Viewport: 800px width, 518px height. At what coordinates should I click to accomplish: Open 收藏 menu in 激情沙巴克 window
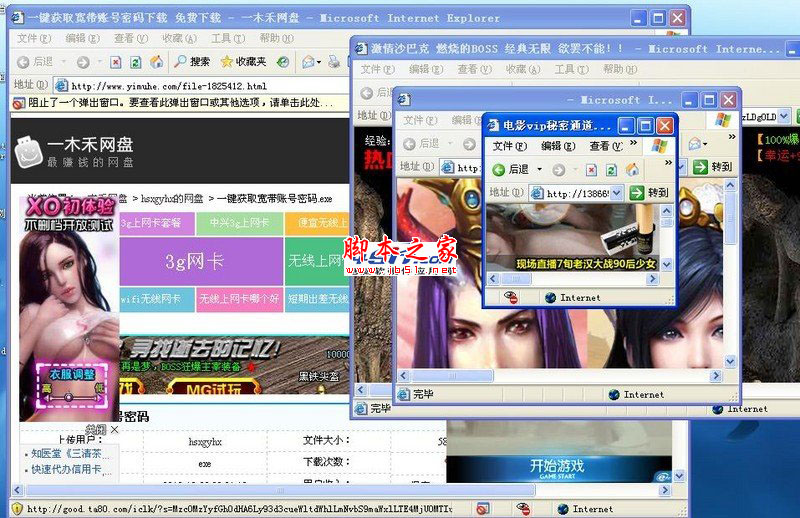(x=523, y=69)
